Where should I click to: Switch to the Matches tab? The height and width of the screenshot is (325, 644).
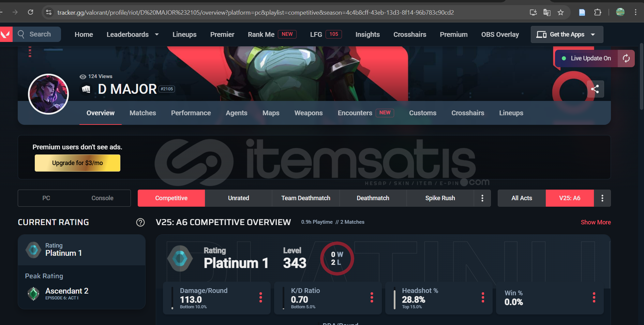click(143, 113)
